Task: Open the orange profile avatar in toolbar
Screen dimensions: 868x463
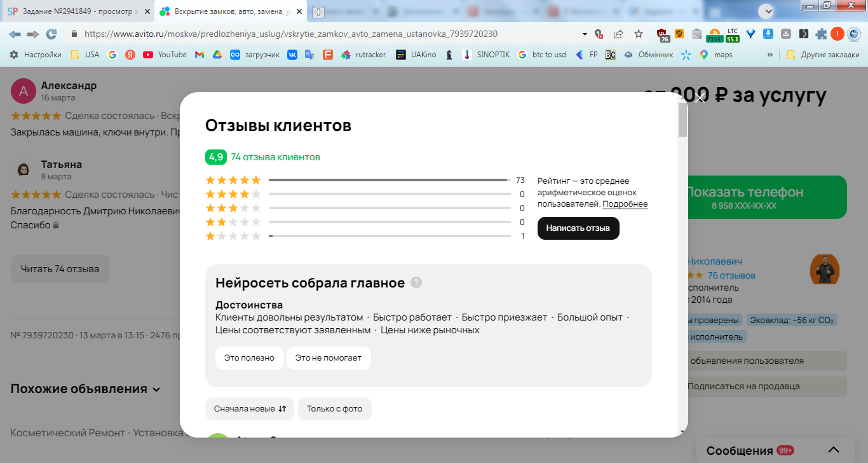Action: click(x=837, y=34)
